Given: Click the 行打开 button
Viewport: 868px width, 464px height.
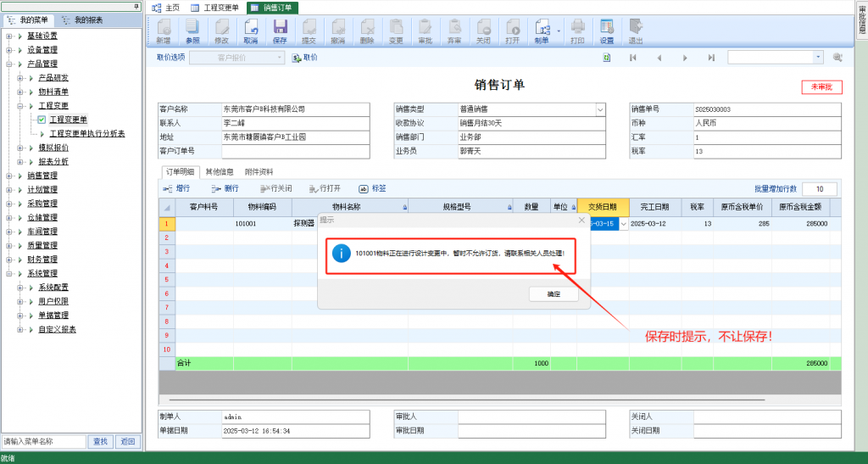Looking at the screenshot, I should pos(325,189).
